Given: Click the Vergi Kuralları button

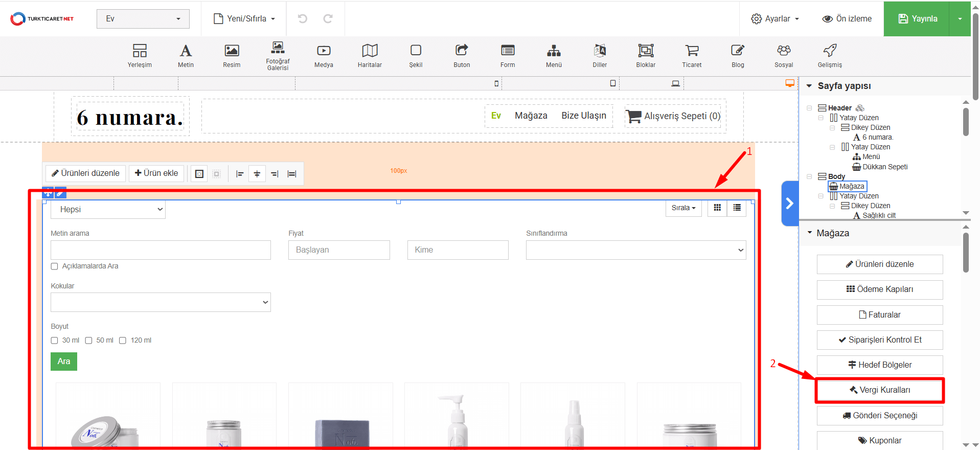Looking at the screenshot, I should 880,390.
